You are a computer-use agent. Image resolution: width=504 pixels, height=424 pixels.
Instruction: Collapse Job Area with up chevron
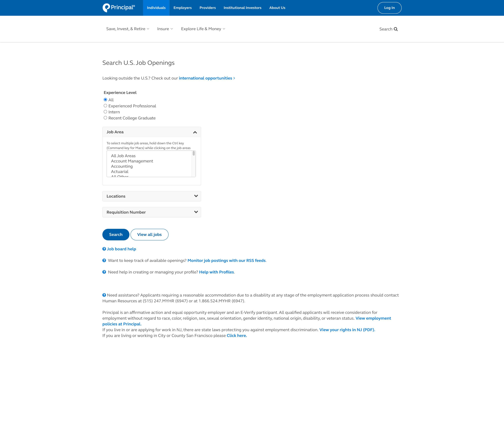[195, 132]
